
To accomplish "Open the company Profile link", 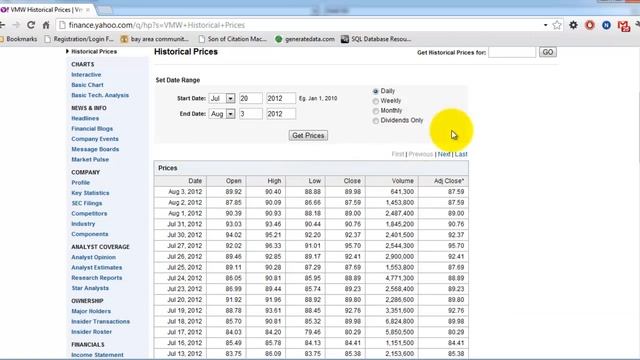I will pyautogui.click(x=80, y=182).
